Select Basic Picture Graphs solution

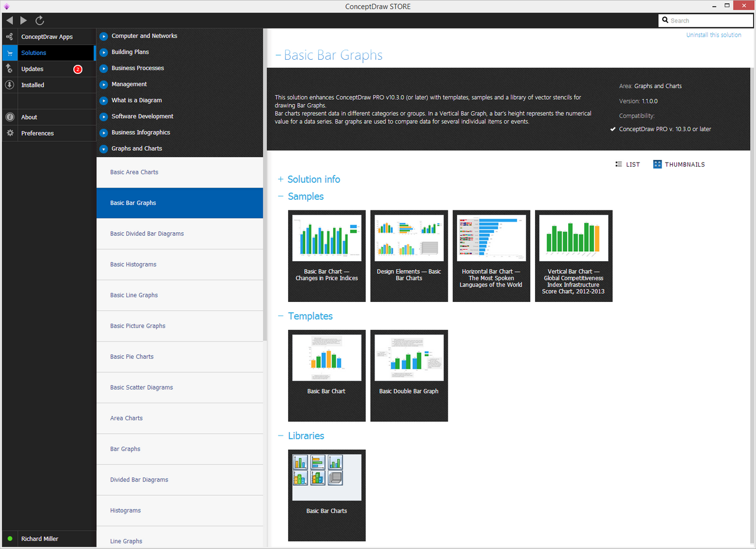click(x=180, y=326)
